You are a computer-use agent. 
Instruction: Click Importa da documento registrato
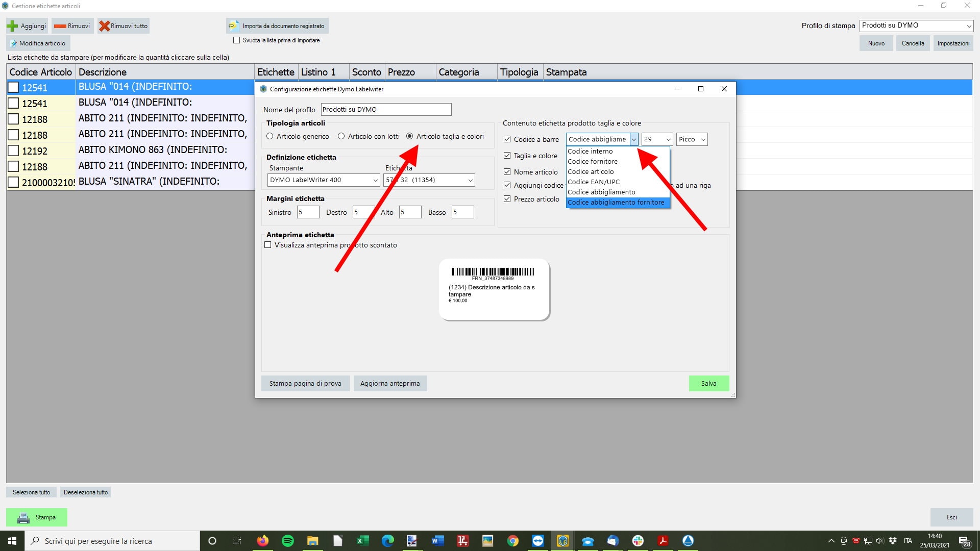[x=277, y=26]
